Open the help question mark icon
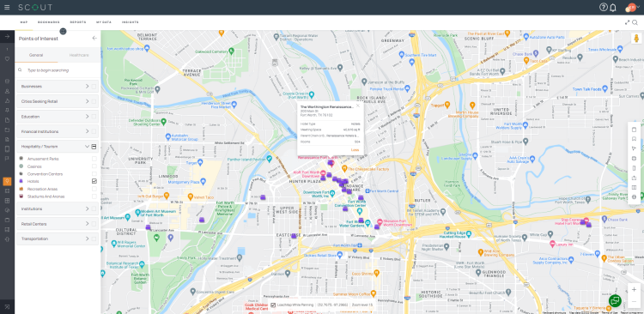The image size is (644, 314). point(603,7)
